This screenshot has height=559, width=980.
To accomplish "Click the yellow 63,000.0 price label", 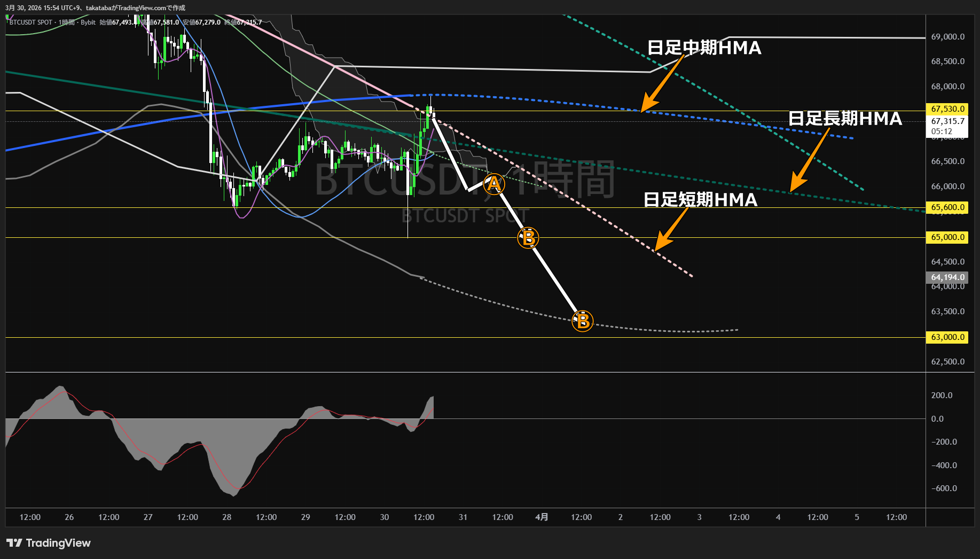I will 947,337.
